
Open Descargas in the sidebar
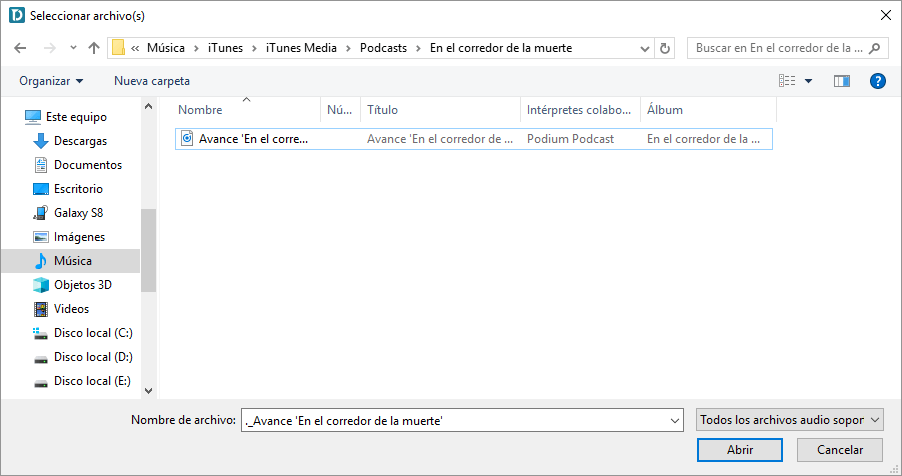click(x=80, y=141)
